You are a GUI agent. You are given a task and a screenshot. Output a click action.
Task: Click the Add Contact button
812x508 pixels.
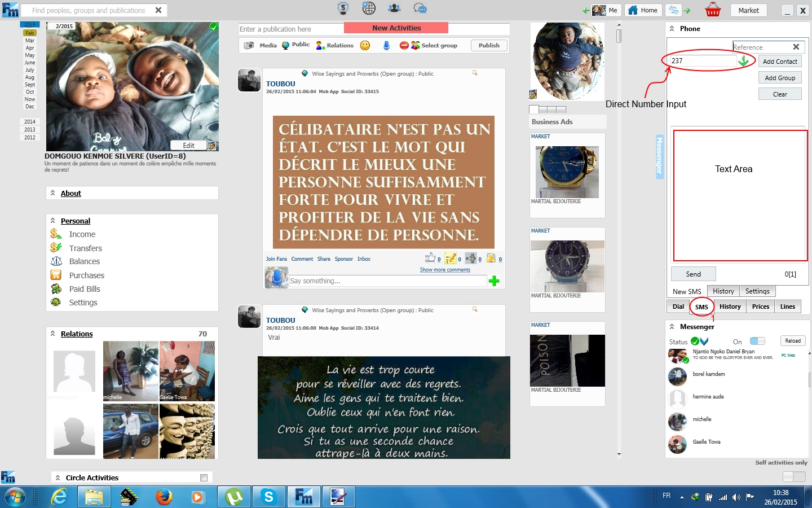click(x=780, y=62)
